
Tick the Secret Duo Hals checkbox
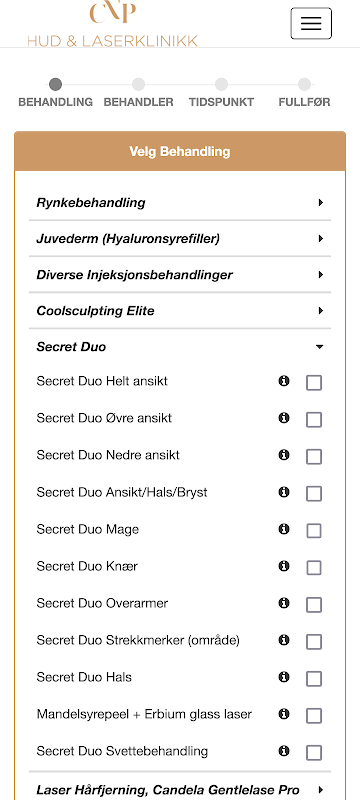pyautogui.click(x=314, y=679)
